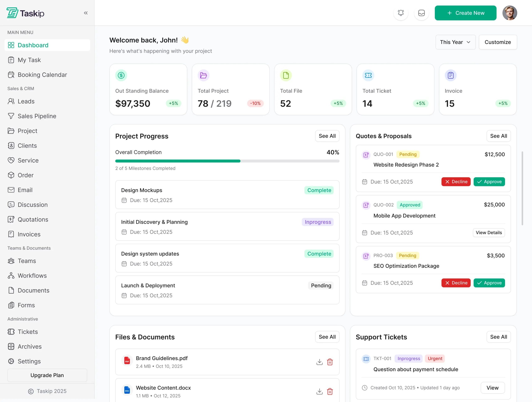This screenshot has height=402, width=532.
Task: Delete Brand Guidelines.pdf with trash icon
Action: (330, 362)
